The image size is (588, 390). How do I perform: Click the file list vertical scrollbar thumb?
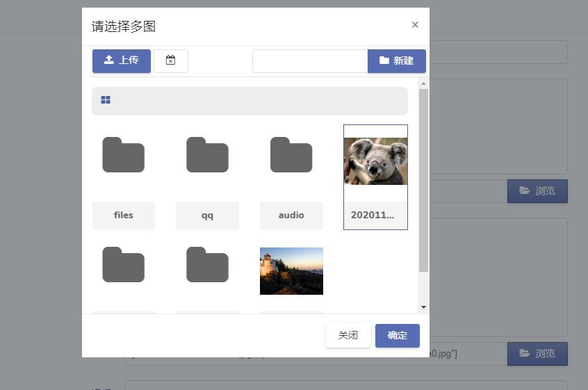coord(424,180)
